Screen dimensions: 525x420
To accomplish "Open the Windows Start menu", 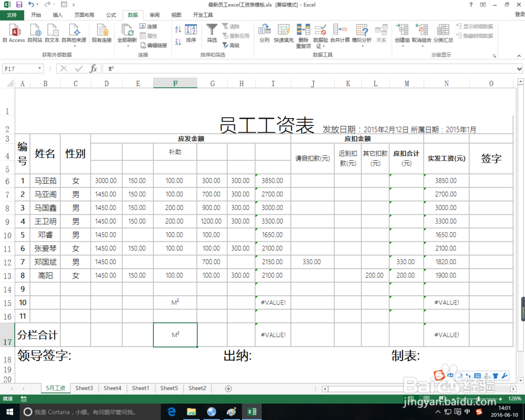I will (x=9, y=412).
